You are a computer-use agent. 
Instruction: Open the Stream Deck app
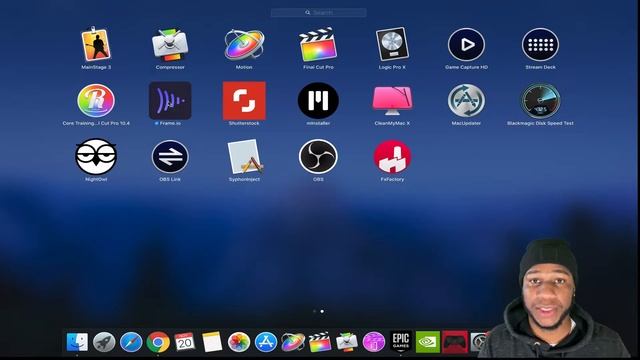tap(540, 44)
